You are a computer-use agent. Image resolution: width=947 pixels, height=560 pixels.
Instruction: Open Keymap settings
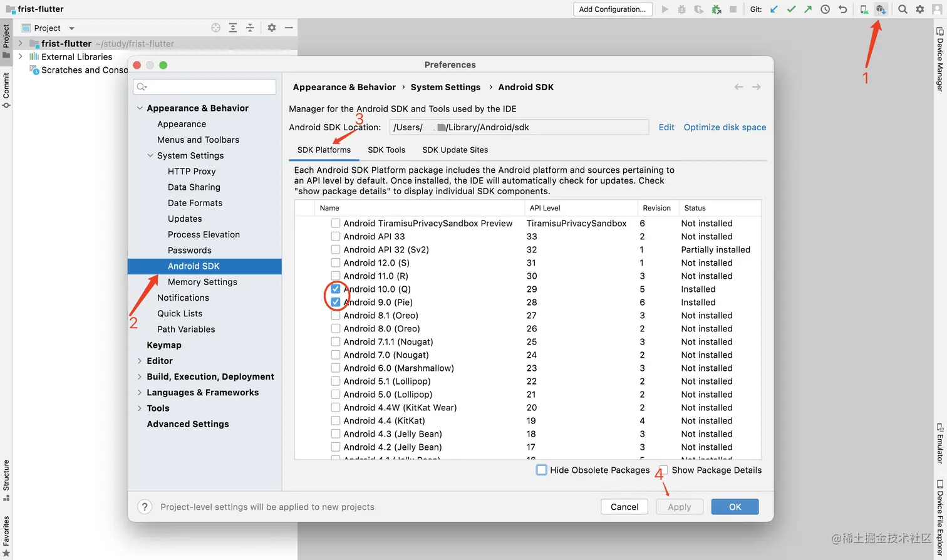click(x=164, y=345)
